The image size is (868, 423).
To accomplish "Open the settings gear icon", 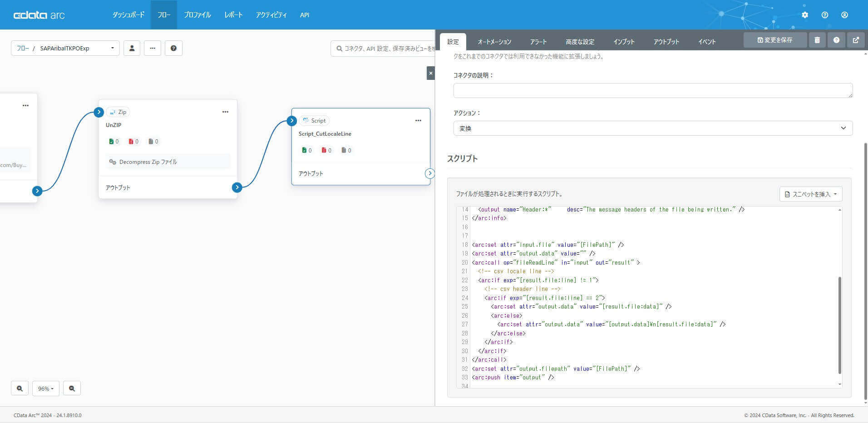I will [x=805, y=15].
